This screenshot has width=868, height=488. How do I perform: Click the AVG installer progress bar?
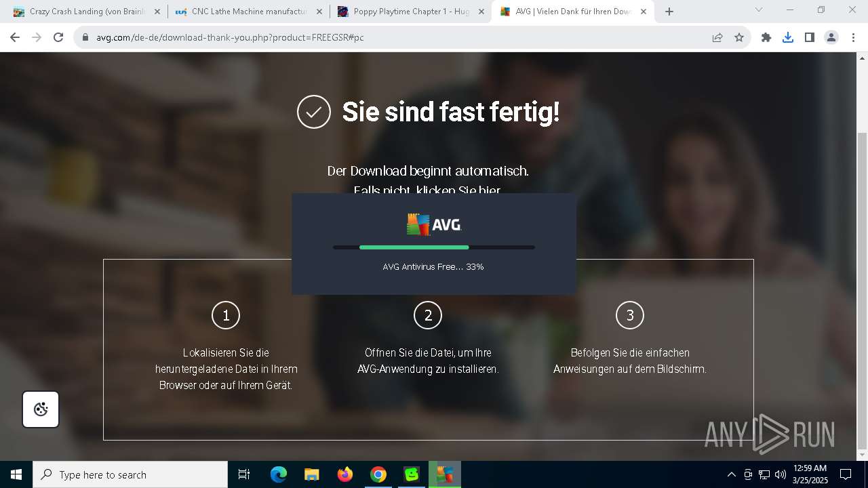pos(434,247)
